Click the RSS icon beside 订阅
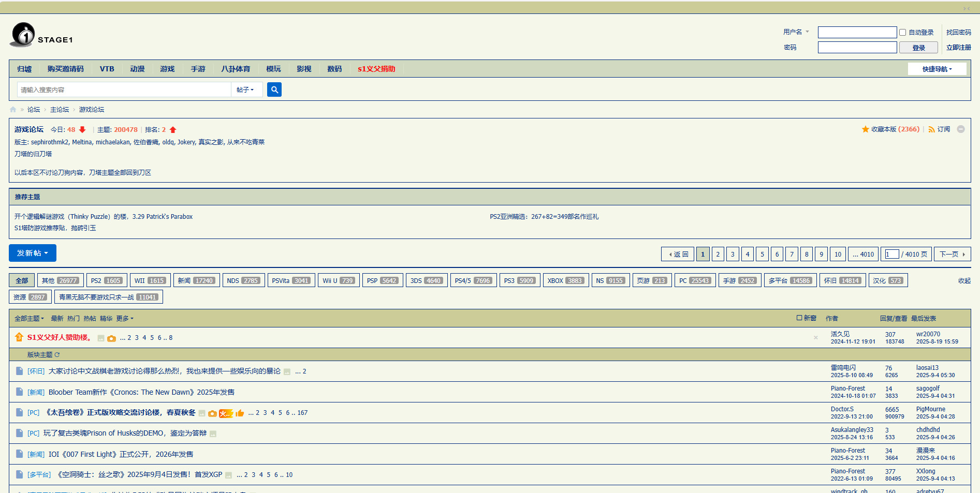980x493 pixels. coord(931,129)
